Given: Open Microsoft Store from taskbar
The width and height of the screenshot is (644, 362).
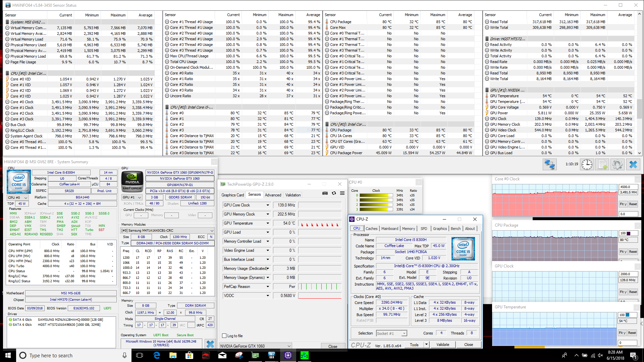Looking at the screenshot, I should [190, 355].
